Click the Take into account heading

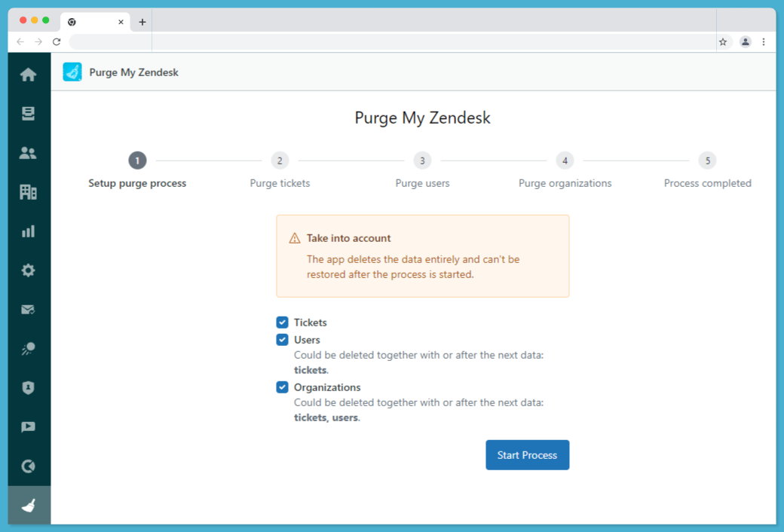point(348,238)
